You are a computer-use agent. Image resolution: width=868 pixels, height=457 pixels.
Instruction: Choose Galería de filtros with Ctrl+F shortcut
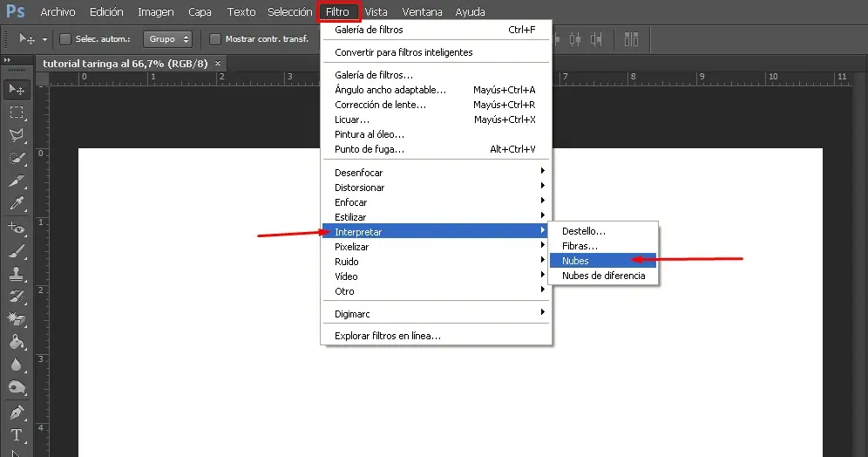[x=437, y=30]
